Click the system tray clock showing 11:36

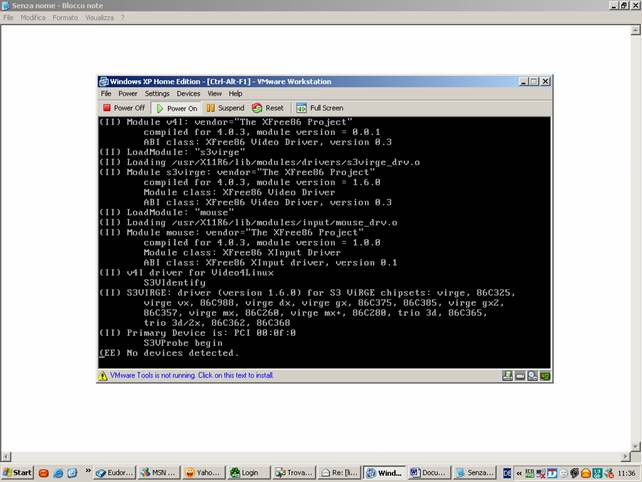pyautogui.click(x=626, y=473)
